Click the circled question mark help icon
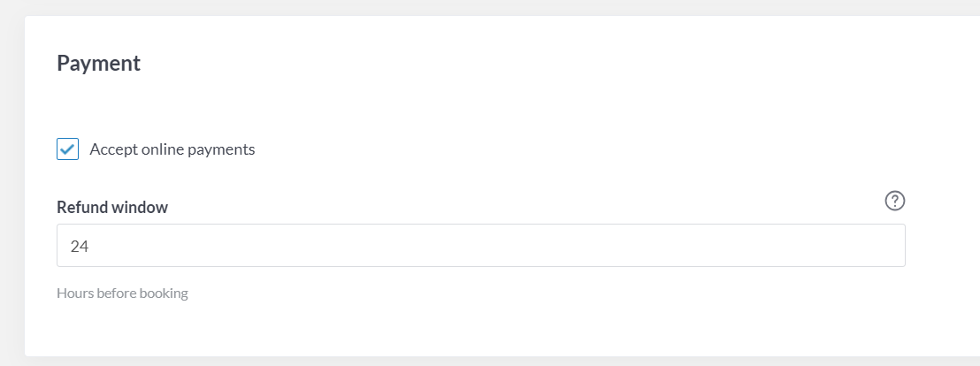980x366 pixels. (895, 201)
